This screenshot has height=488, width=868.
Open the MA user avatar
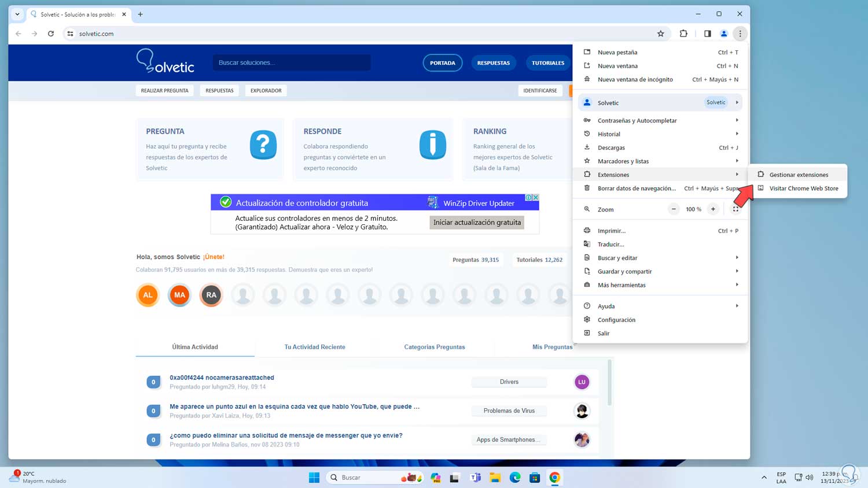point(179,295)
